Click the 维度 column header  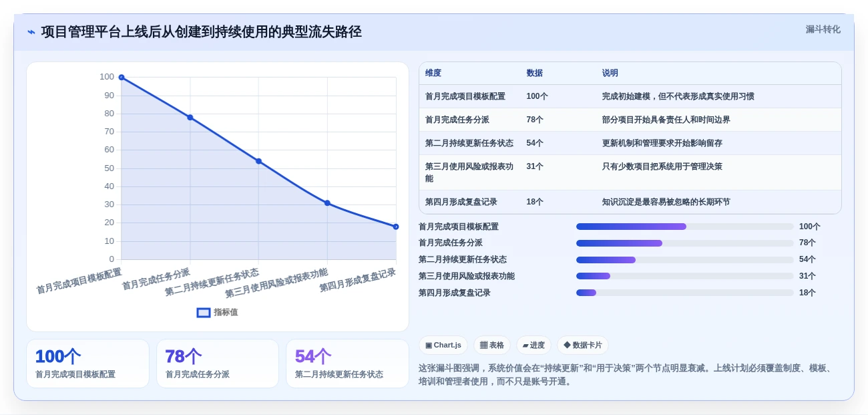tap(433, 73)
